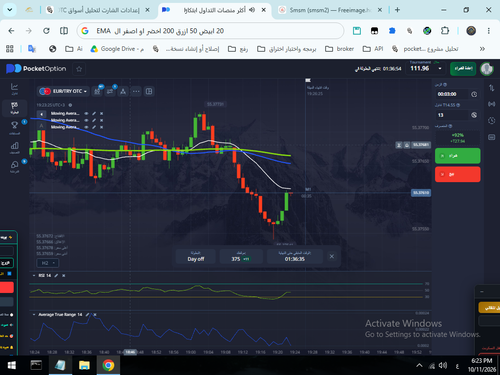The height and width of the screenshot is (375, 500).
Task: Mute the audio on the PocketOption browser tab
Action: pyautogui.click(x=252, y=10)
